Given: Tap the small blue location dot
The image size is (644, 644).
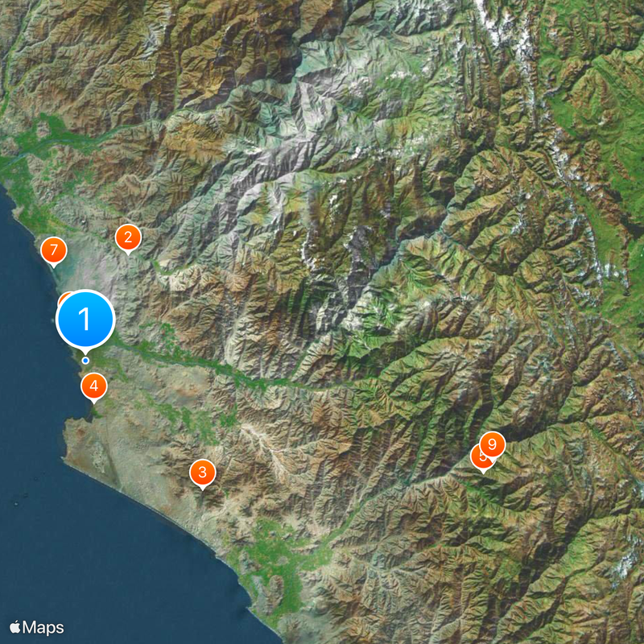Looking at the screenshot, I should point(85,361).
